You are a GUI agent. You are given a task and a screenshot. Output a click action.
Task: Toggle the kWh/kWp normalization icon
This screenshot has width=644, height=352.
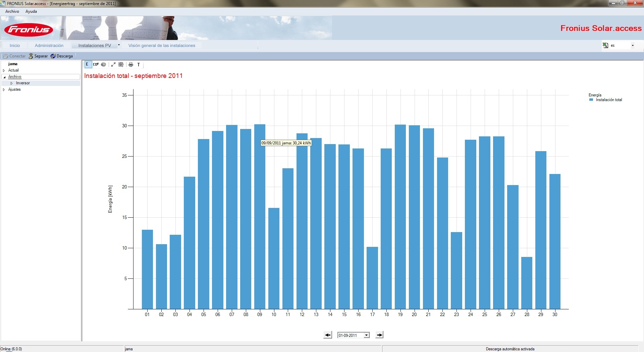tap(121, 64)
